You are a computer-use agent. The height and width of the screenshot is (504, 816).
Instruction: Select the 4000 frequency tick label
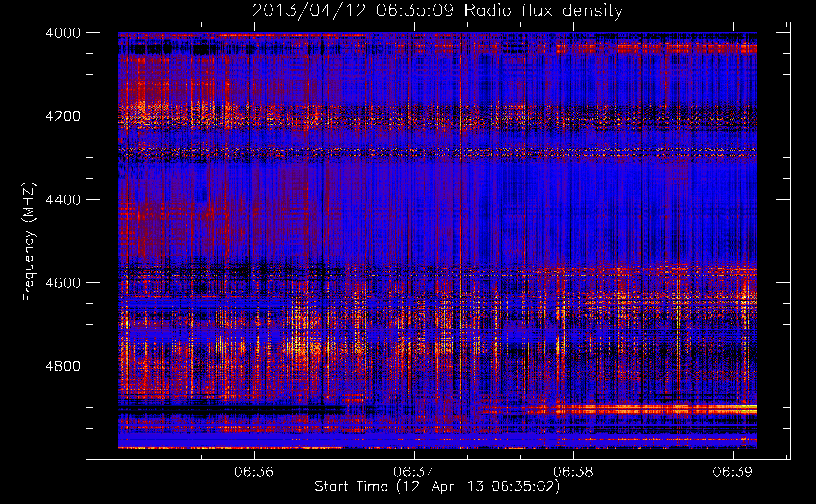click(63, 33)
